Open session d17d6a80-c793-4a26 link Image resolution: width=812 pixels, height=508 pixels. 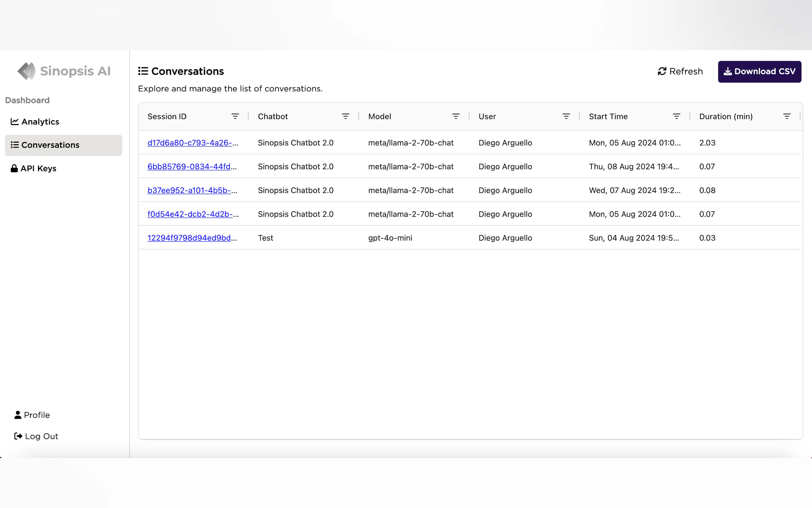[x=190, y=143]
